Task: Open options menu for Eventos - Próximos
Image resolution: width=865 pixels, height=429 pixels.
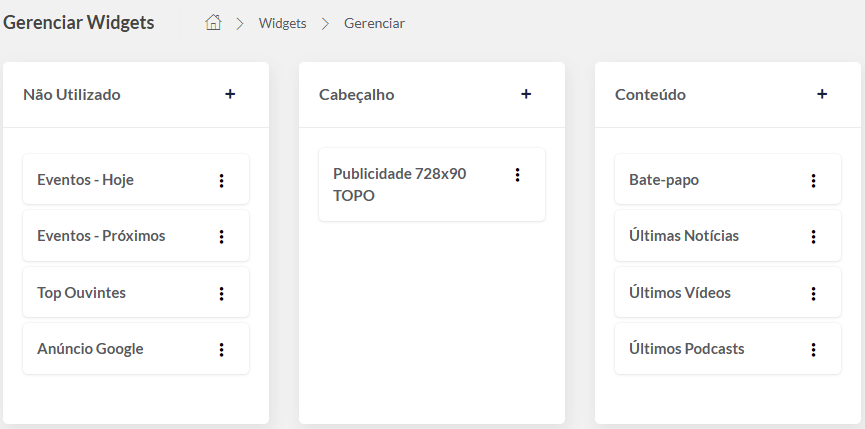Action: coord(222,237)
